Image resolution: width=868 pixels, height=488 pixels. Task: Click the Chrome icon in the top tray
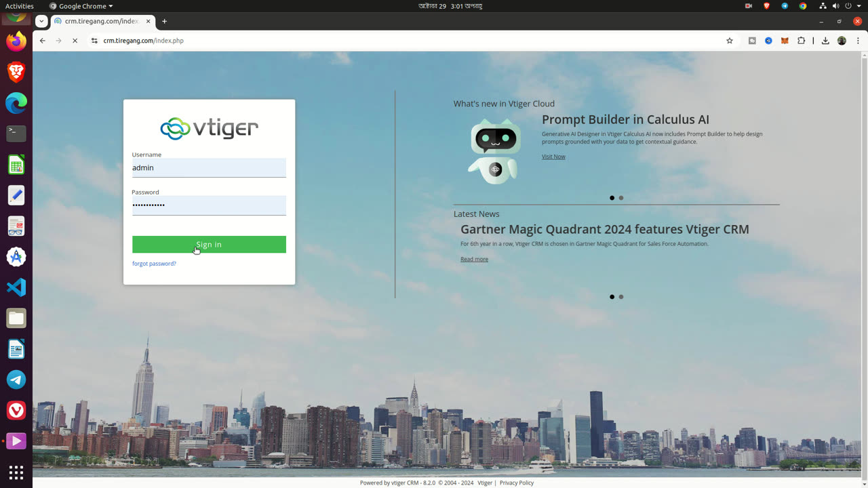[803, 6]
